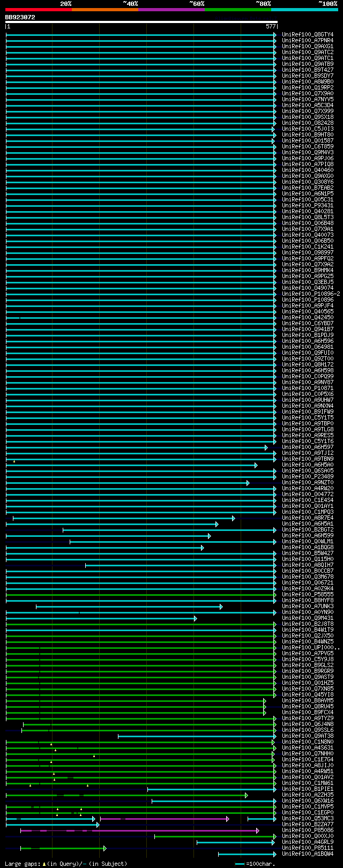
Task: Select the UniRef100_B9RGR9 label
Action: pyautogui.click(x=308, y=671)
